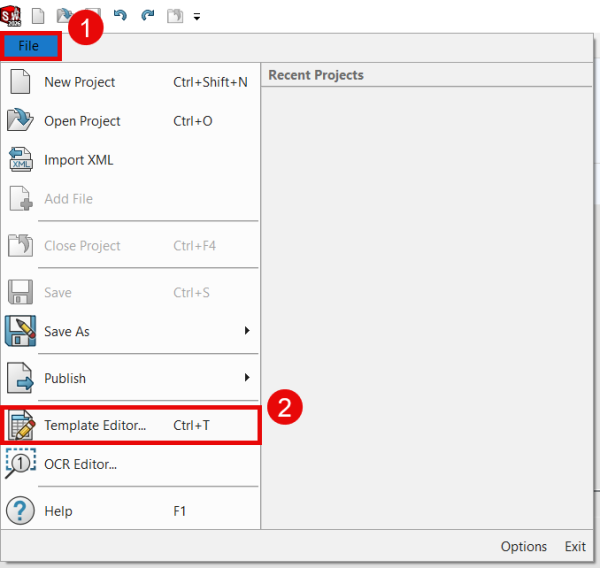
Task: Click new document icon in quick access toolbar
Action: tap(39, 16)
